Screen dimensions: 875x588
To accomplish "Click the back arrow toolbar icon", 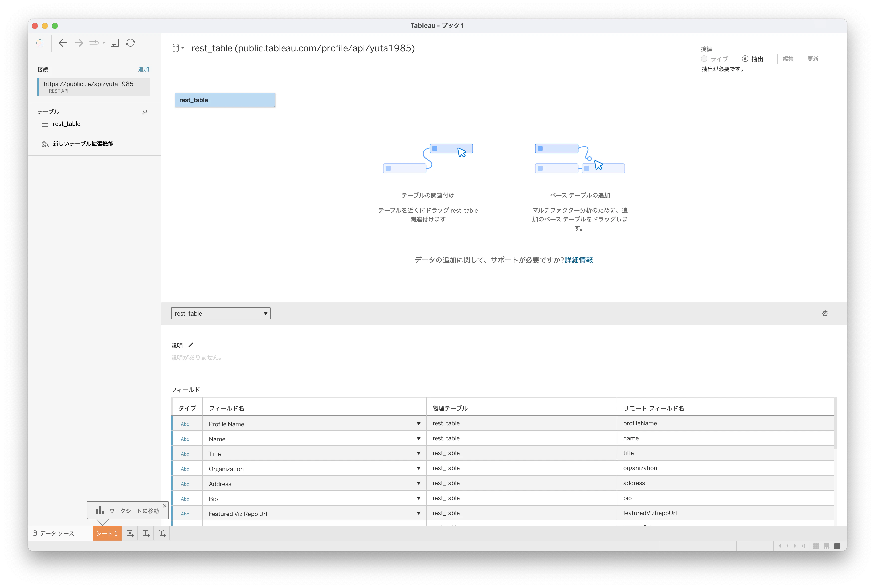I will [x=63, y=43].
